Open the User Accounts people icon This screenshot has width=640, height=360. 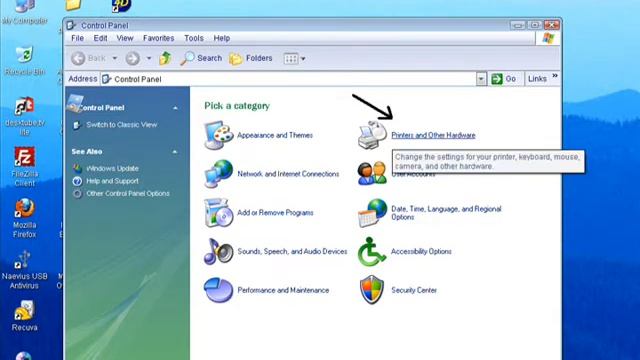(372, 173)
